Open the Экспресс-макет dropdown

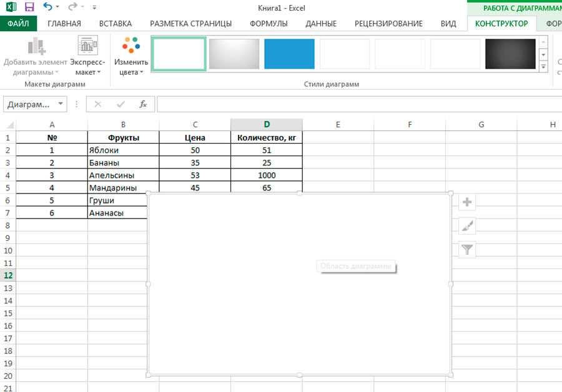point(88,57)
